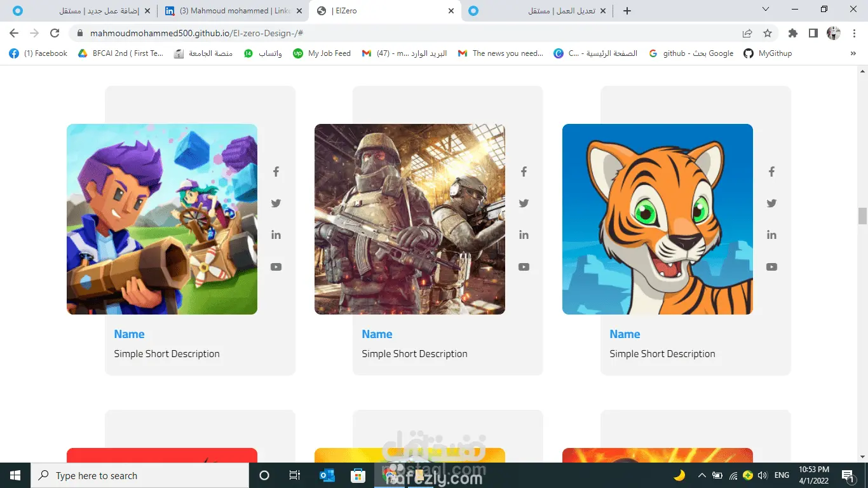Image resolution: width=868 pixels, height=488 pixels.
Task: Open the Chrome profile avatar
Action: pyautogui.click(x=834, y=33)
